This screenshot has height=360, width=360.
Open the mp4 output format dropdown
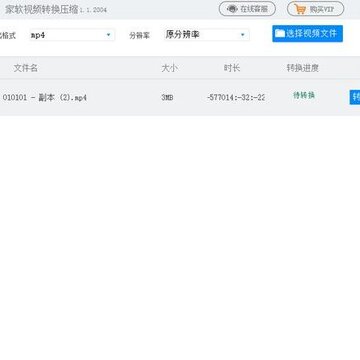click(71, 35)
